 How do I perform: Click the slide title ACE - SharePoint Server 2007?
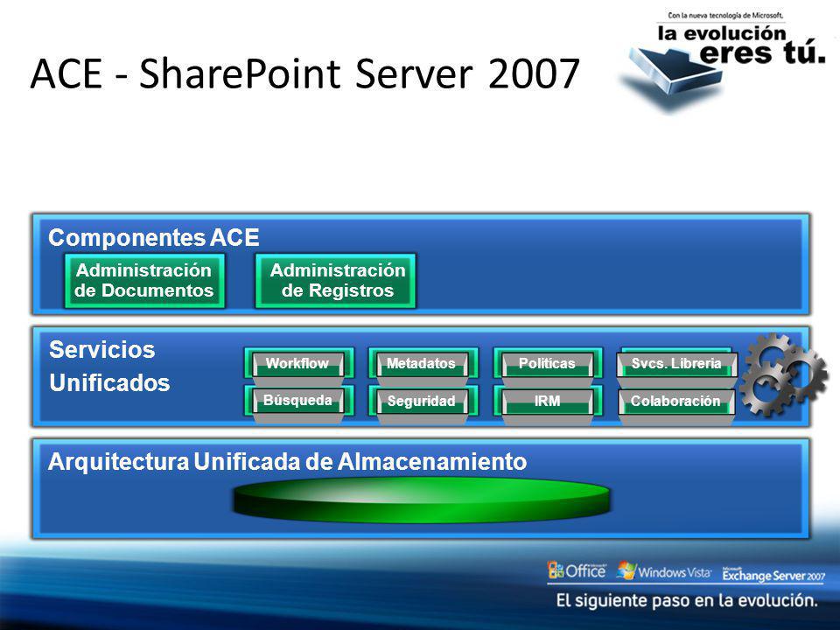tap(304, 73)
